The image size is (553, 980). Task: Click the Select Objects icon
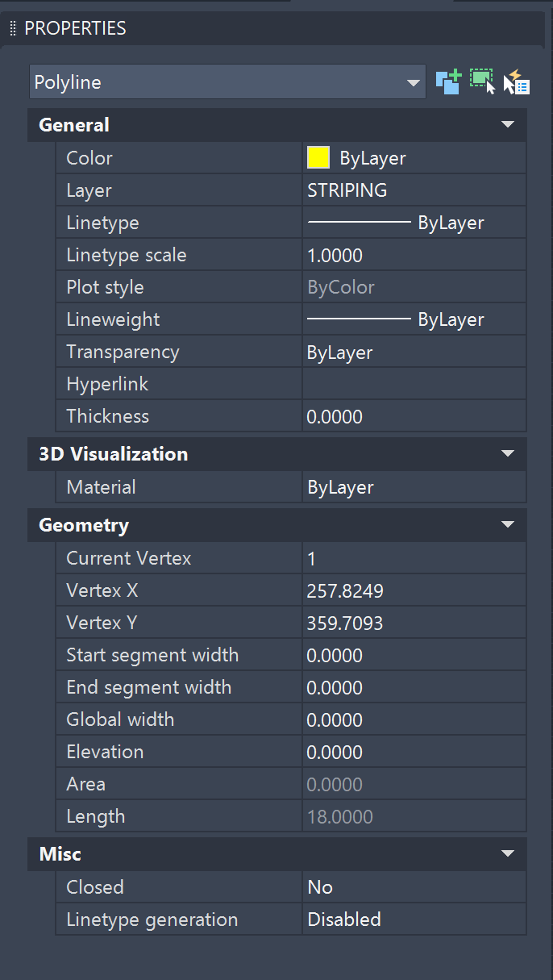482,81
